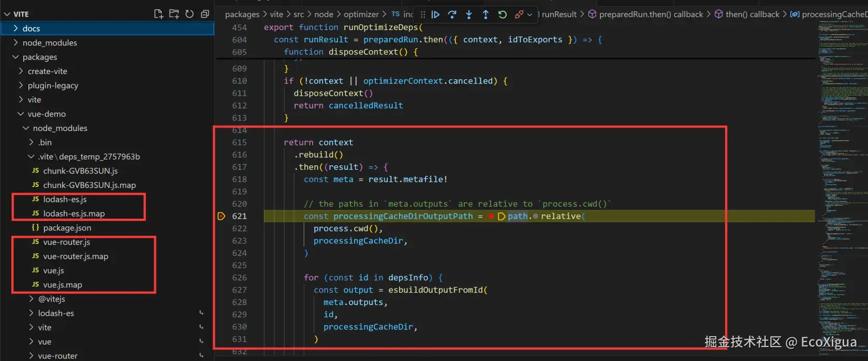
Task: Click the 'path' identifier on line 621
Action: pos(518,216)
